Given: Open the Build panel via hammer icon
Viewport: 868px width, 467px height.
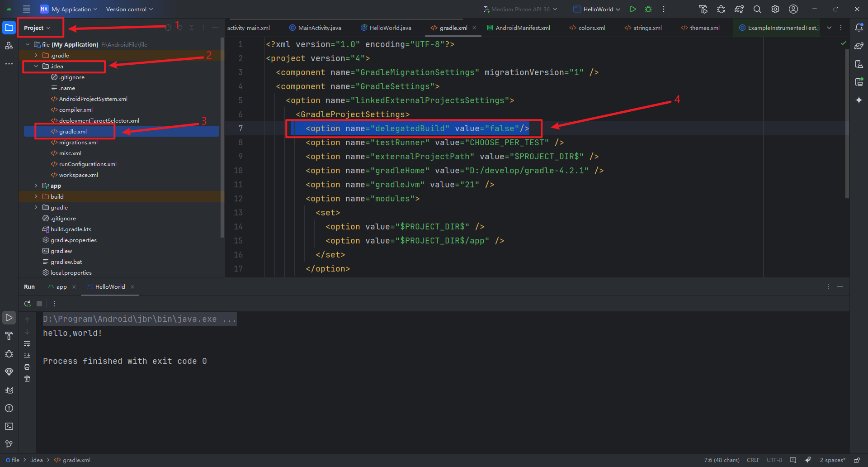Looking at the screenshot, I should click(9, 336).
